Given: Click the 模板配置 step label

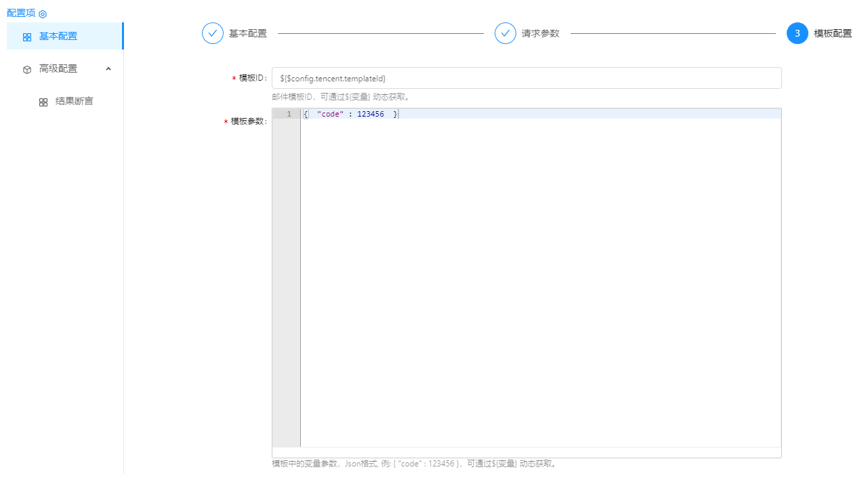Looking at the screenshot, I should (x=833, y=33).
